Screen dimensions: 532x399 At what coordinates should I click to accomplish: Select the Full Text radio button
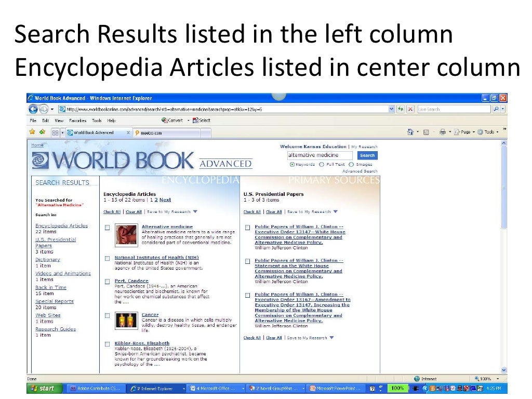(x=322, y=165)
